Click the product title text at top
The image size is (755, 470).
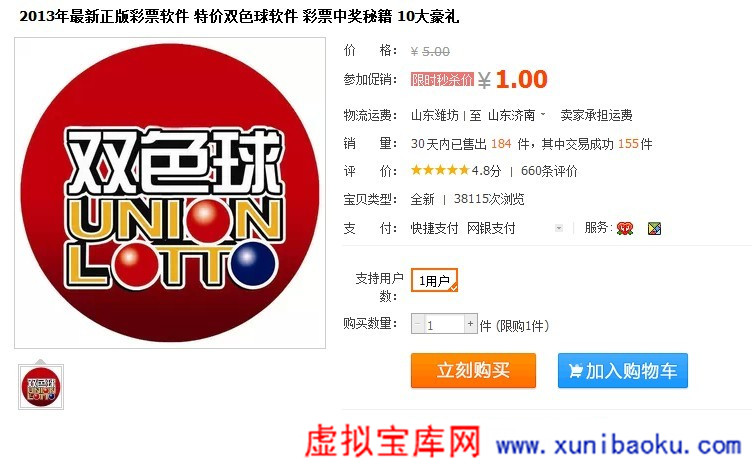239,16
